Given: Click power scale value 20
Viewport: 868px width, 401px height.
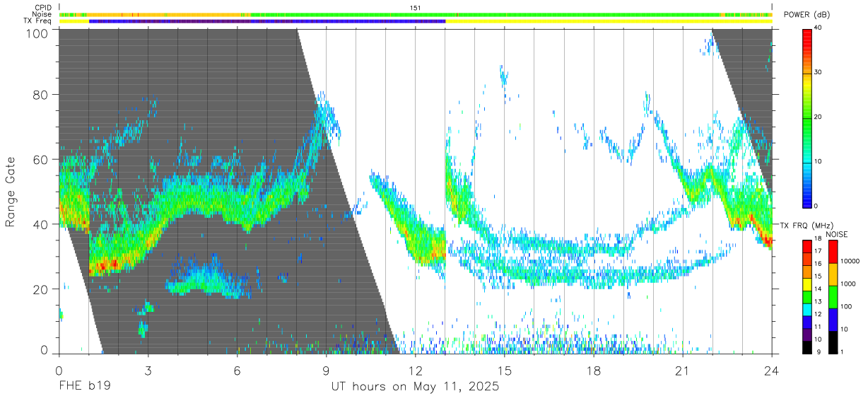Looking at the screenshot, I should coord(819,117).
